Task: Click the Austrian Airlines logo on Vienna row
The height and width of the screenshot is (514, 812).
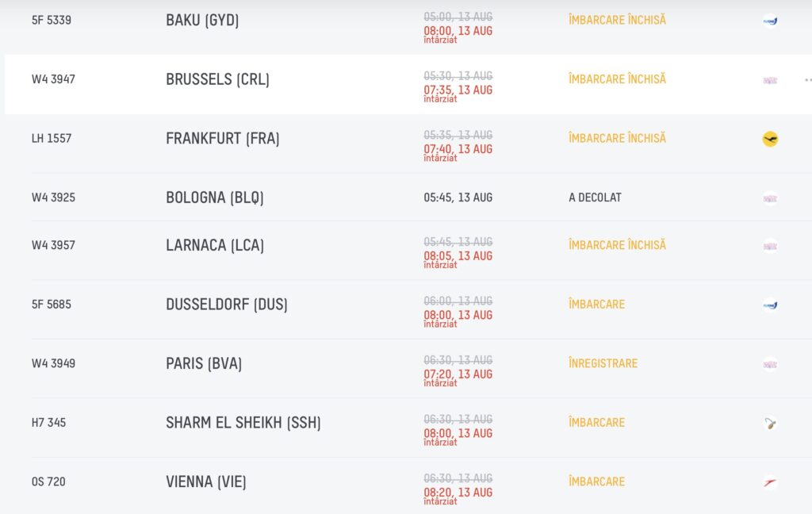Action: click(770, 482)
